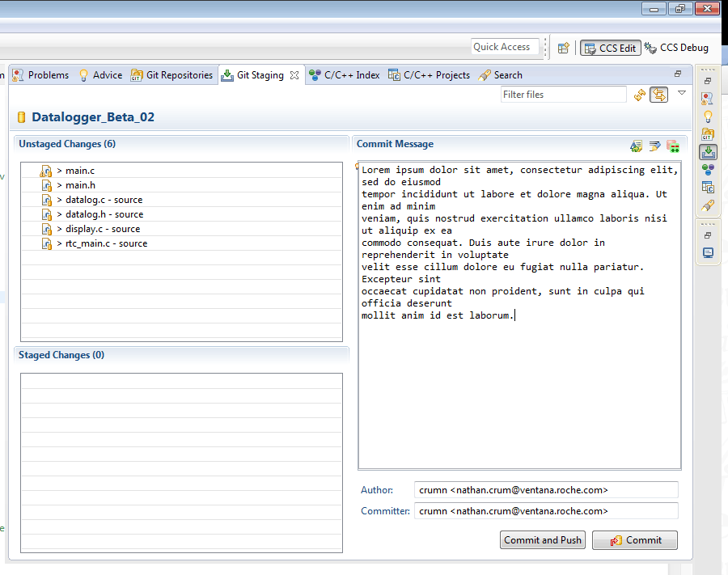Open the Search tab
The image size is (728, 575).
click(x=501, y=75)
